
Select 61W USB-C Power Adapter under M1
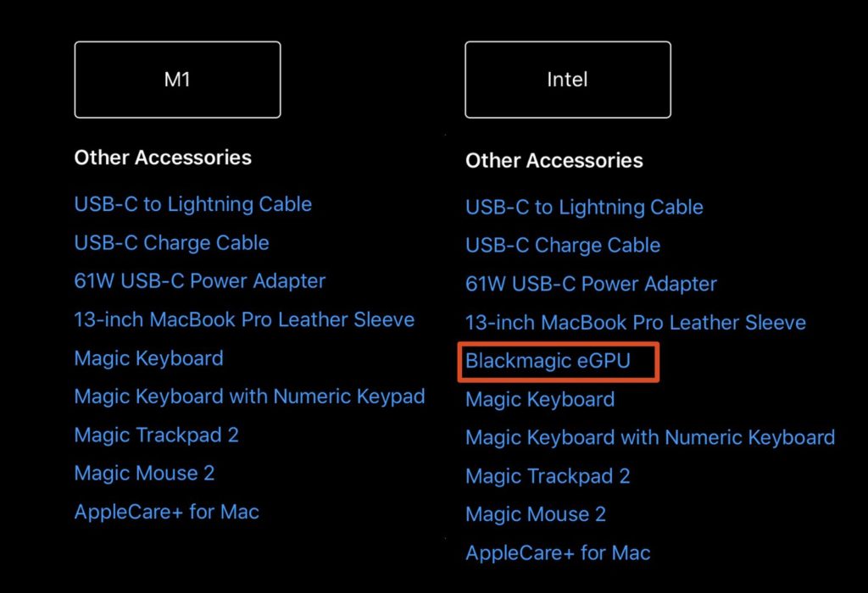[x=198, y=280]
